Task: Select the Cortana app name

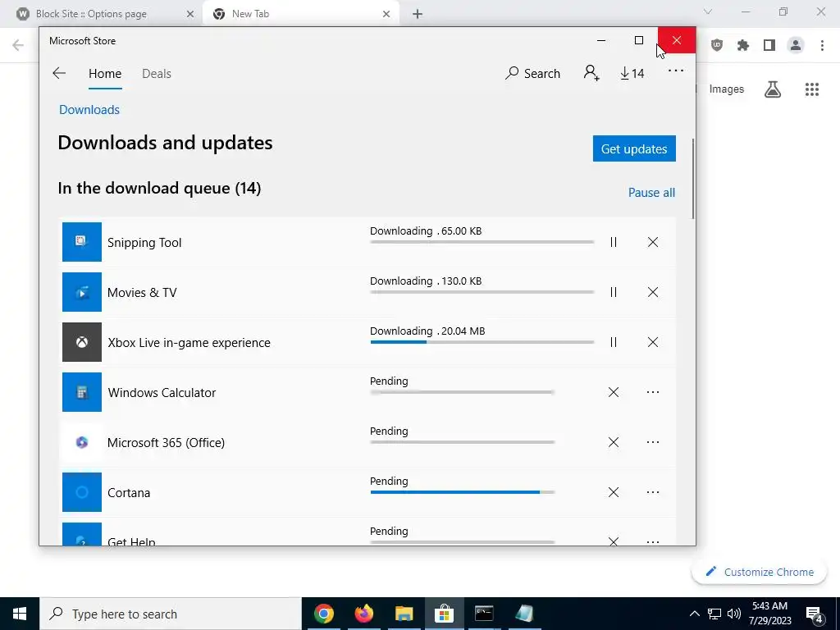Action: click(x=129, y=493)
